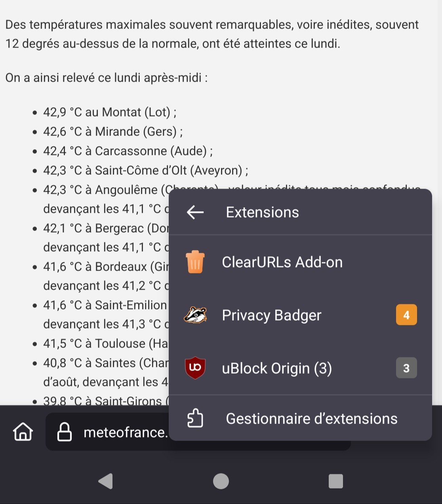The height and width of the screenshot is (504, 442).
Task: Tap the uBlock Origin shield icon
Action: pos(195,368)
